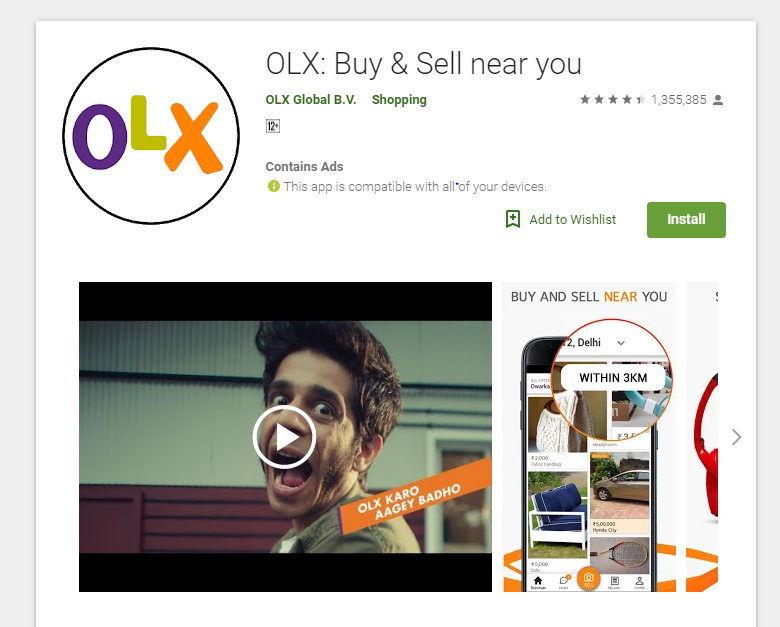
Task: Click the orange Sell camera icon in screenshot
Action: coord(588,579)
